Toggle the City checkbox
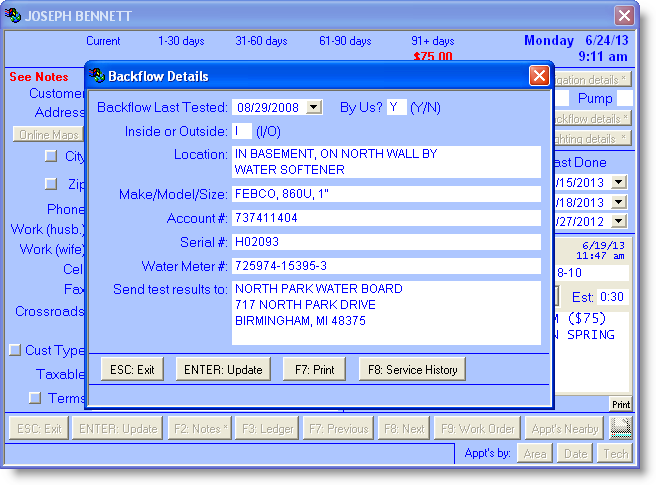Image resolution: width=656 pixels, height=485 pixels. [x=51, y=156]
